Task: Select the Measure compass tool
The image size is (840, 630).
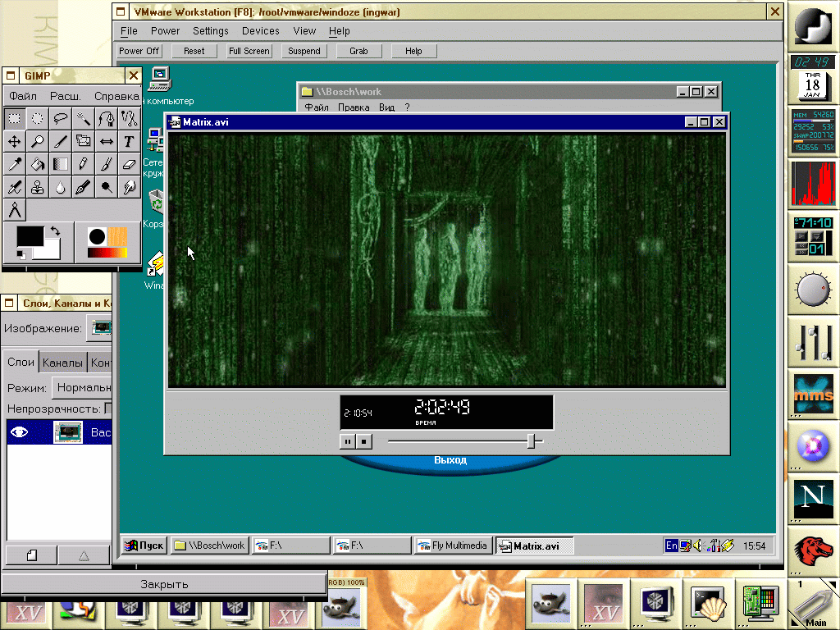Action: coord(15,210)
